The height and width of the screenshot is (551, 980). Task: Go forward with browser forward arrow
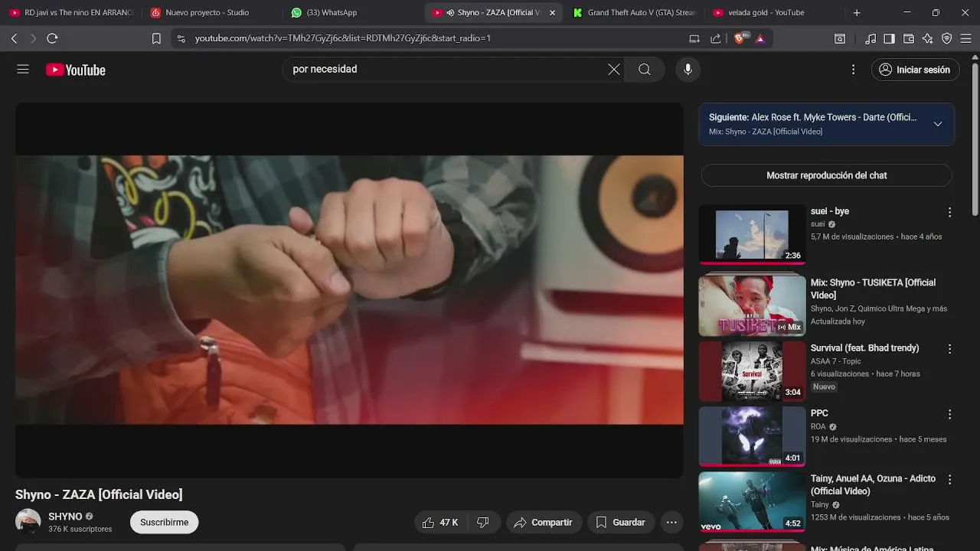pyautogui.click(x=33, y=38)
